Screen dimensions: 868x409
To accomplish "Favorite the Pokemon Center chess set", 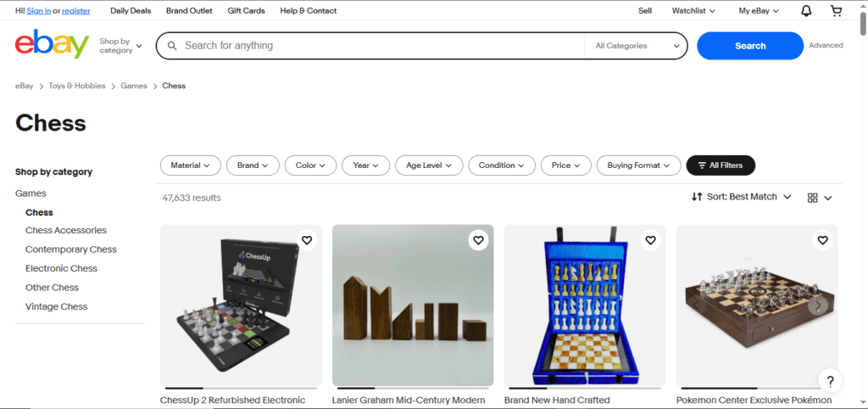I will [x=822, y=241].
